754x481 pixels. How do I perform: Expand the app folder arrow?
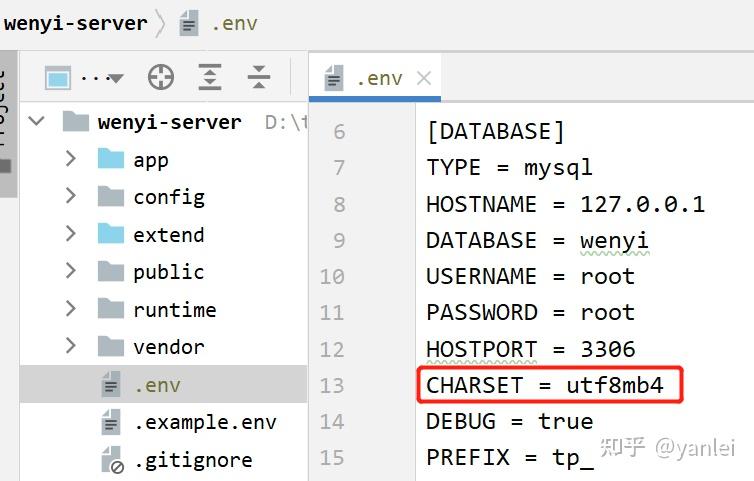pos(70,159)
